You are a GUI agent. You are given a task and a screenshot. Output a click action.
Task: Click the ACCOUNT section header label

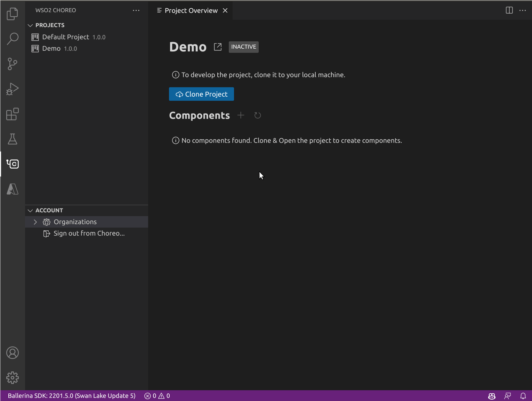49,211
